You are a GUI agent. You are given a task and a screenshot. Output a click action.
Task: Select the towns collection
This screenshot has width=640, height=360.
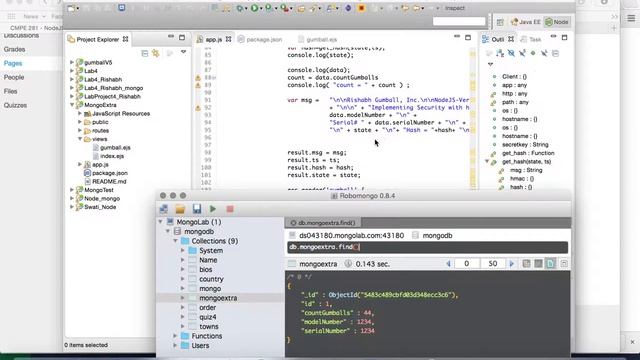(209, 327)
